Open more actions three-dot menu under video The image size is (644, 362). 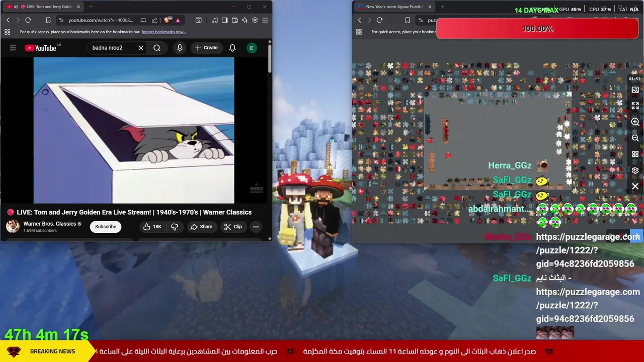click(256, 227)
